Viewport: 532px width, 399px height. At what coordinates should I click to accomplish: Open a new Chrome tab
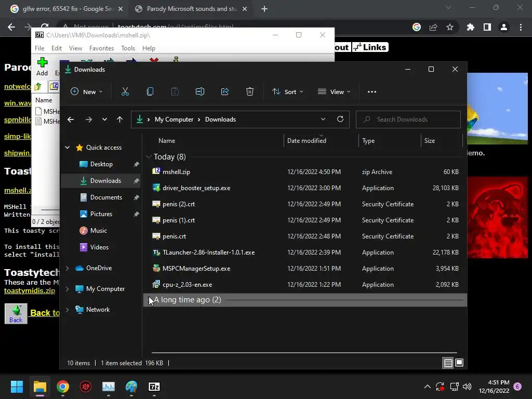tap(264, 9)
